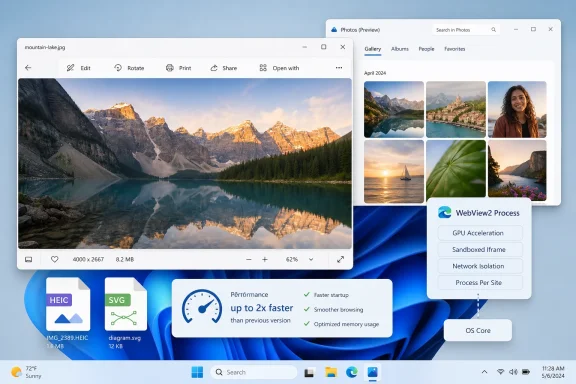Select the Process Per Site box
The height and width of the screenshot is (384, 576).
pos(480,283)
